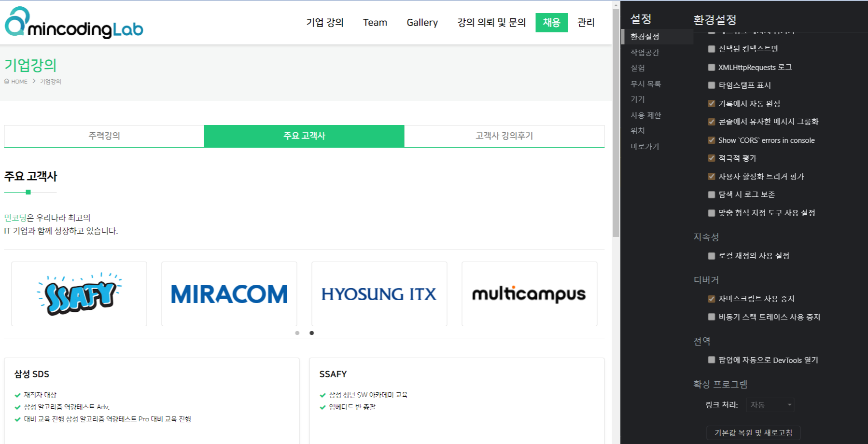
Task: Select 무시 목록 in settings sidebar
Action: (646, 84)
